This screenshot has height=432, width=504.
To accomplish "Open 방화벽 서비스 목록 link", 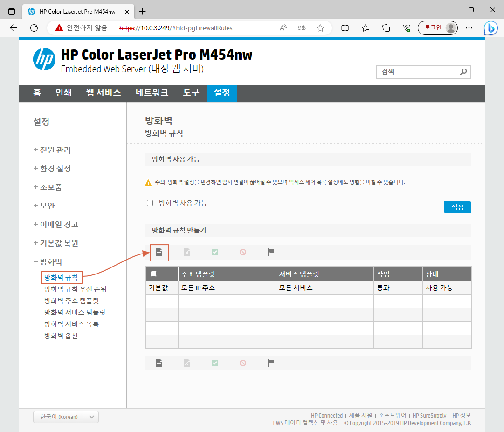I will click(71, 324).
